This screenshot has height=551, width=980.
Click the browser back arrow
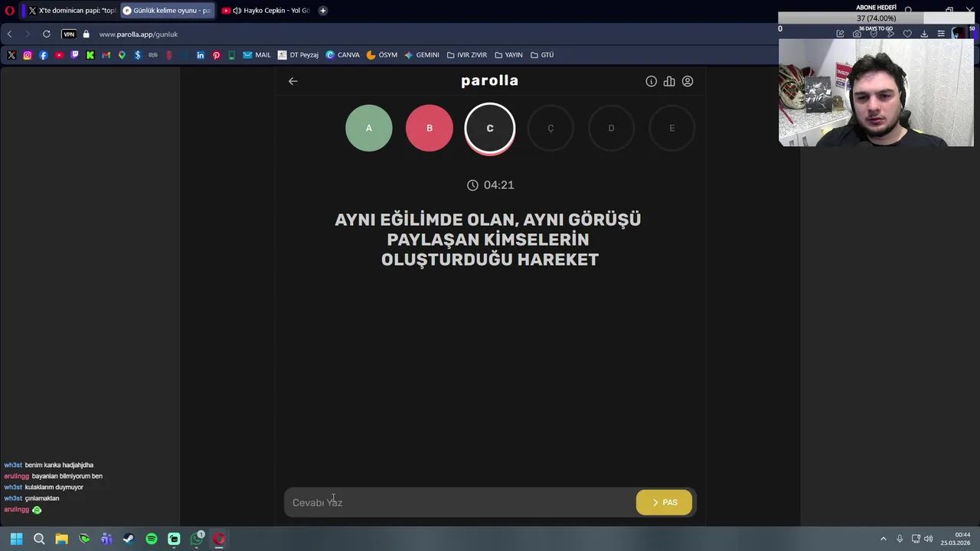point(9,34)
